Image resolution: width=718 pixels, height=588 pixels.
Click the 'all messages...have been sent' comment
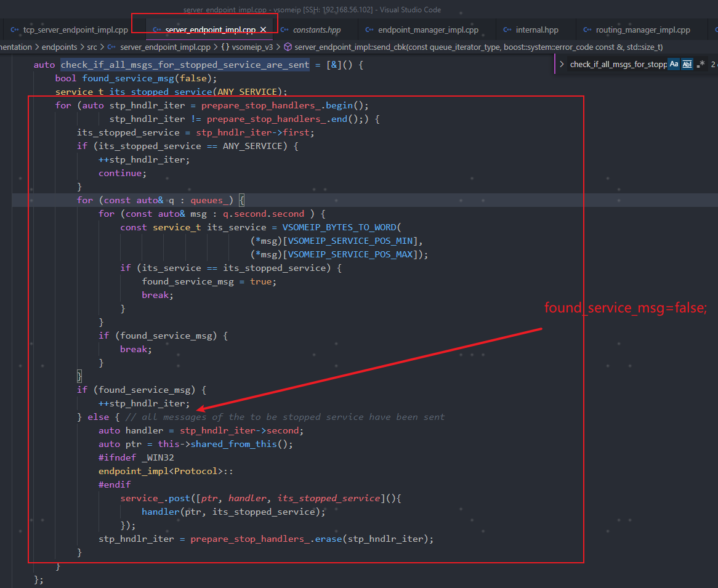pyautogui.click(x=285, y=417)
